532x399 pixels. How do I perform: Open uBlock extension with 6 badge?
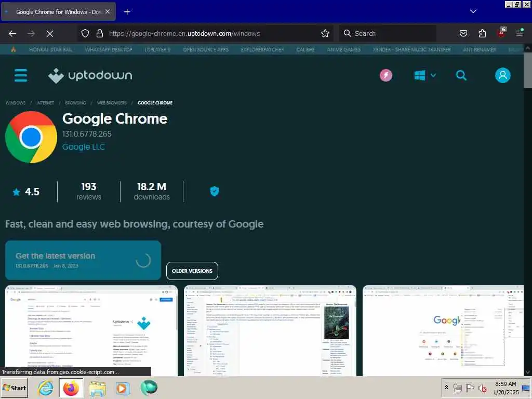(502, 32)
